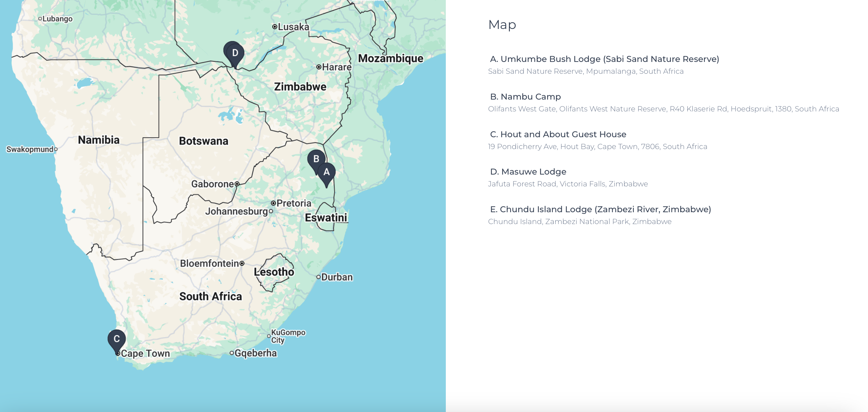Click the Bloemfontein city label

click(x=210, y=263)
